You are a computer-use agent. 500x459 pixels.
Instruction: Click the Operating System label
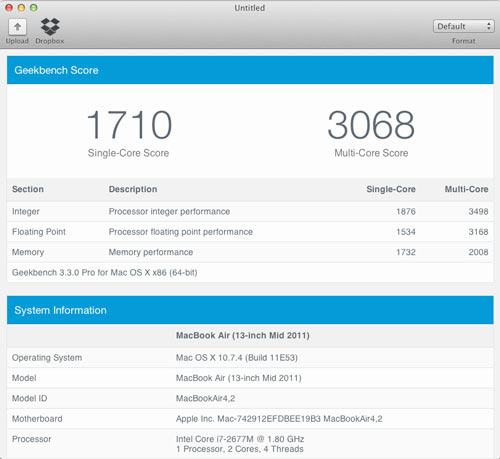click(x=47, y=358)
